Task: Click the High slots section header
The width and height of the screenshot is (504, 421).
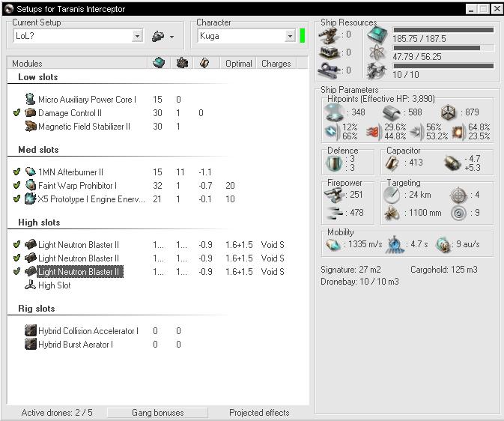Action: (x=39, y=222)
